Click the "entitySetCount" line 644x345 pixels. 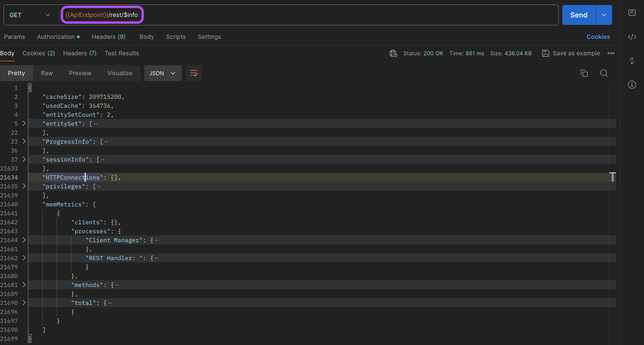click(78, 115)
